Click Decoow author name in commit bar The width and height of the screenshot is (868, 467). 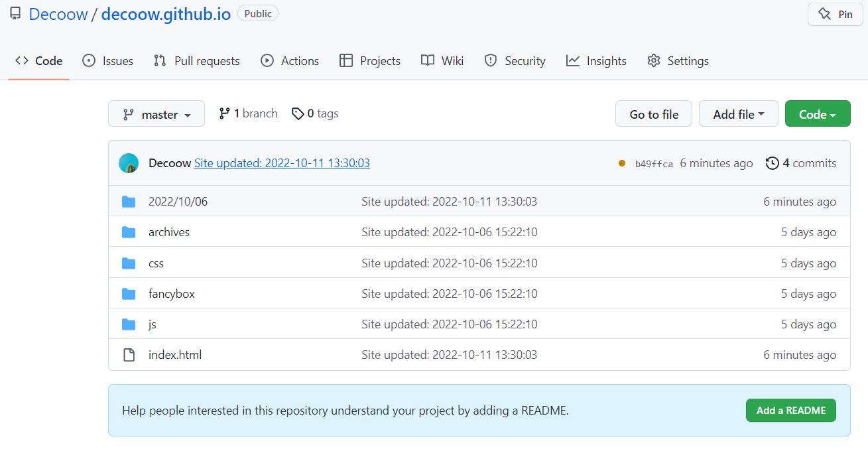coord(170,163)
